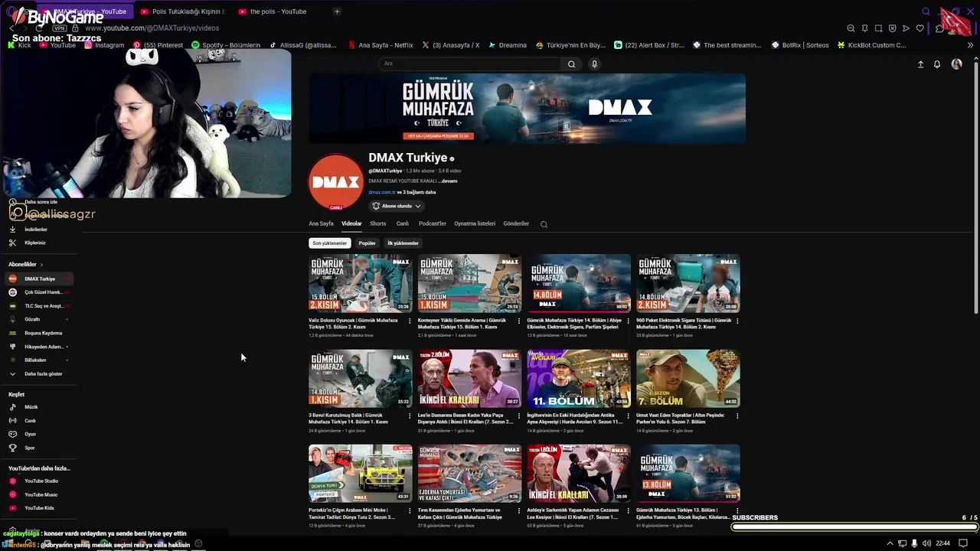Image resolution: width=980 pixels, height=551 pixels.
Task: Open Boşuna Kaydırma subscription
Action: 40,333
